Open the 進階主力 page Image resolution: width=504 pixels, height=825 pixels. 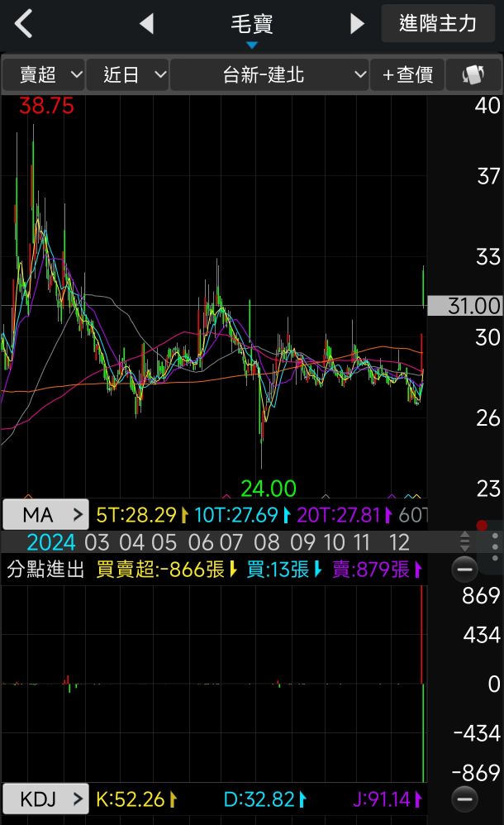(x=438, y=24)
